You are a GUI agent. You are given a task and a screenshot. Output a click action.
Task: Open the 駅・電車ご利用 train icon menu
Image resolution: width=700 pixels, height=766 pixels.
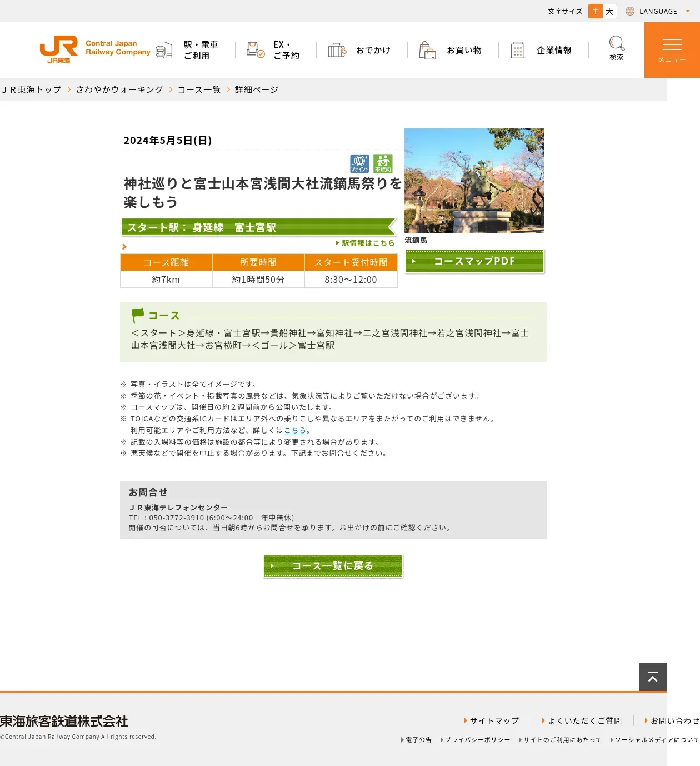187,50
